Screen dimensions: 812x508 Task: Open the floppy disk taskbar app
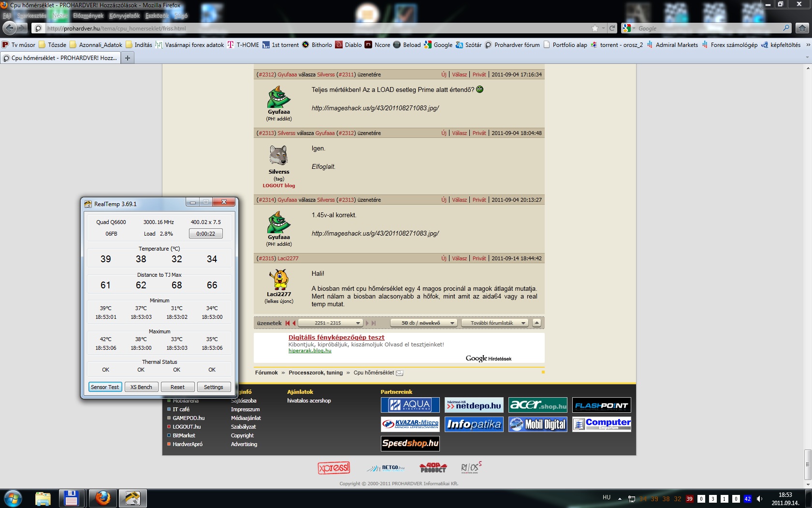coord(72,498)
